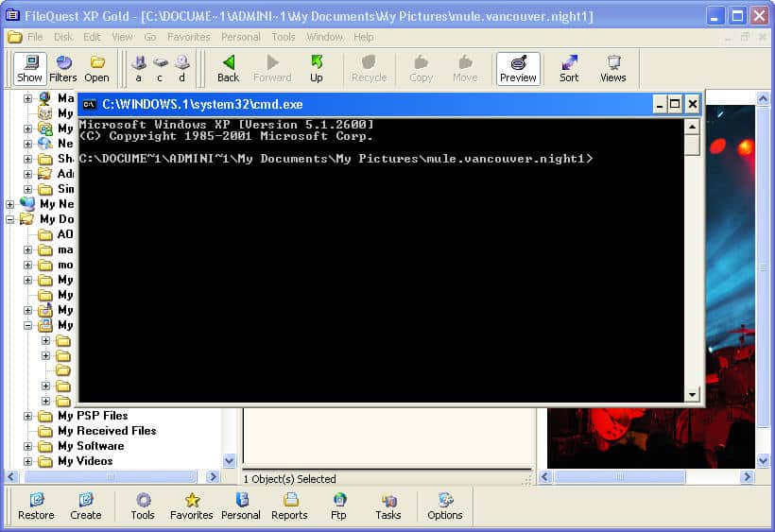Expand the My Software folder node
Image resolution: width=775 pixels, height=532 pixels.
pyautogui.click(x=28, y=446)
